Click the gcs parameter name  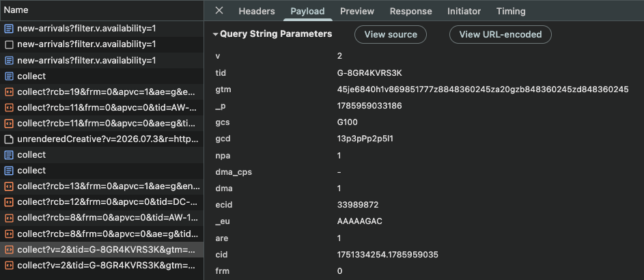pos(222,122)
